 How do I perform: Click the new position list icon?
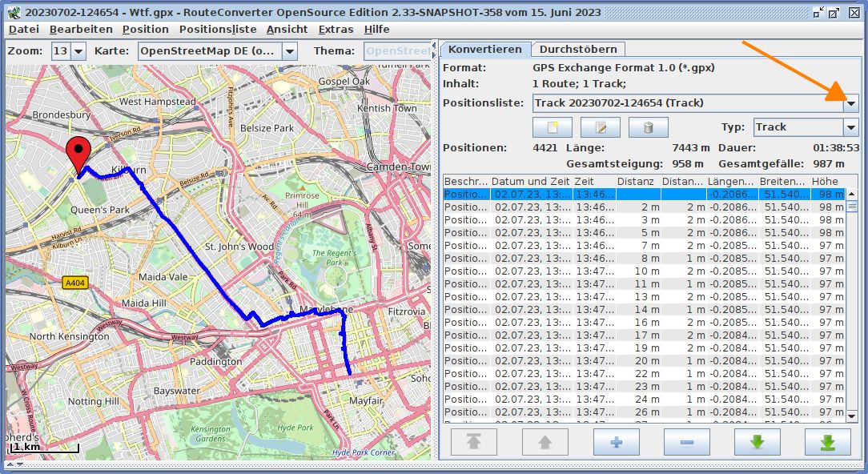(552, 127)
